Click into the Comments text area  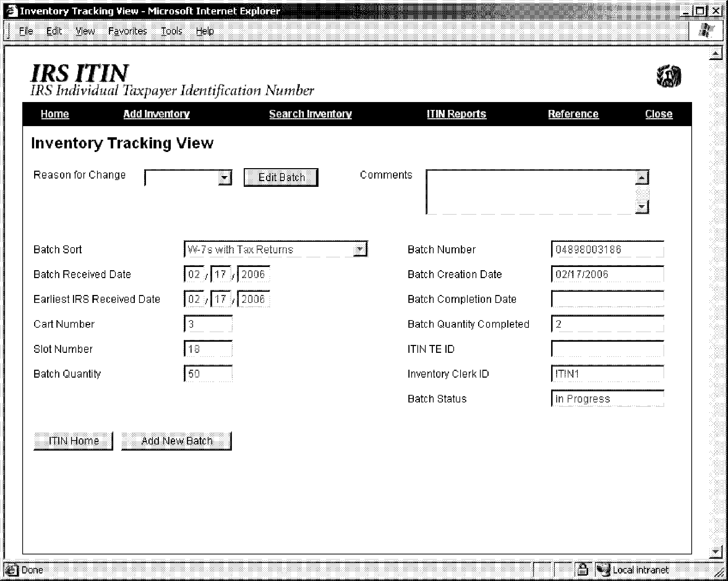pos(530,192)
